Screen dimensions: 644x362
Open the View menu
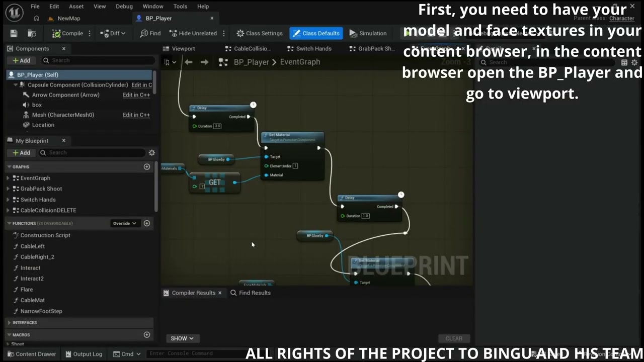click(100, 6)
